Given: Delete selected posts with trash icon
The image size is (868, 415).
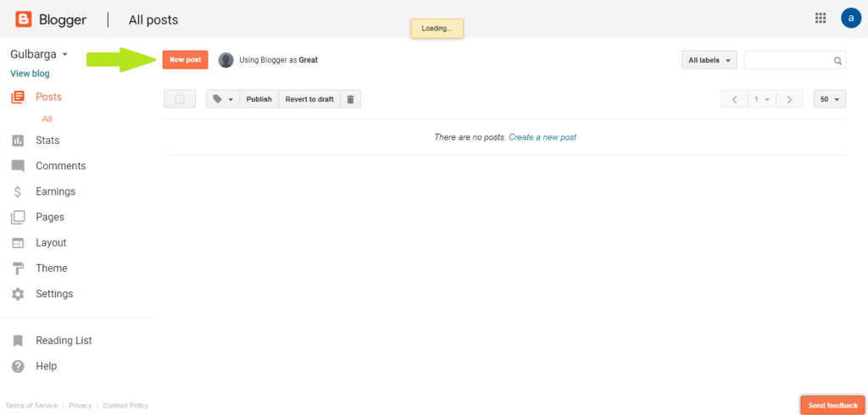Looking at the screenshot, I should coord(351,99).
